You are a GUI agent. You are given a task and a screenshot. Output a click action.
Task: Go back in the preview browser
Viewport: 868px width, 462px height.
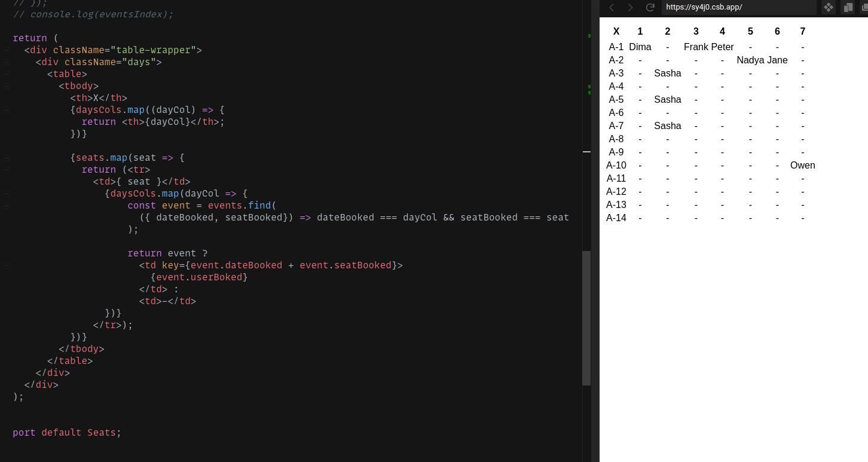612,7
